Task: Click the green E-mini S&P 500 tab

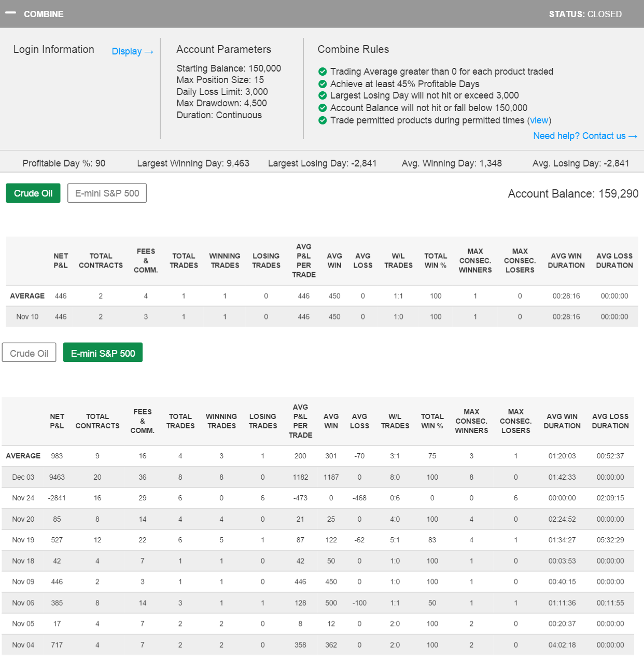Action: point(103,353)
